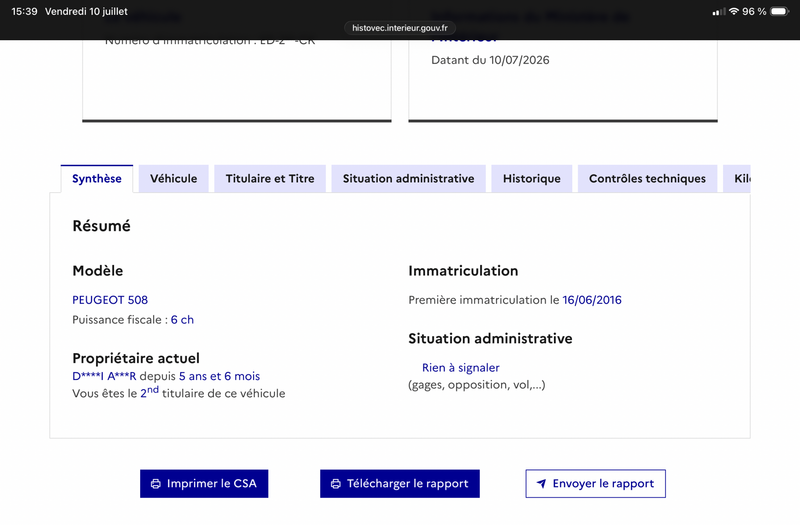This screenshot has height=525, width=800.
Task: Click the printer icon in Imprimer le CSA
Action: (x=156, y=484)
